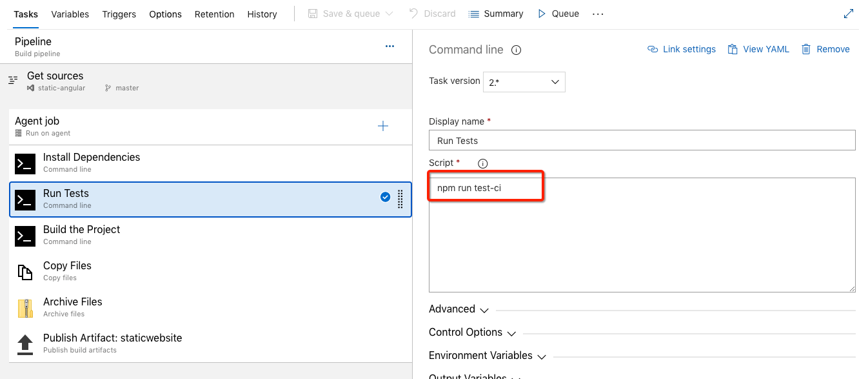Screen dimensions: 868x379
Task: Open the Pipeline ellipsis menu
Action: point(390,46)
